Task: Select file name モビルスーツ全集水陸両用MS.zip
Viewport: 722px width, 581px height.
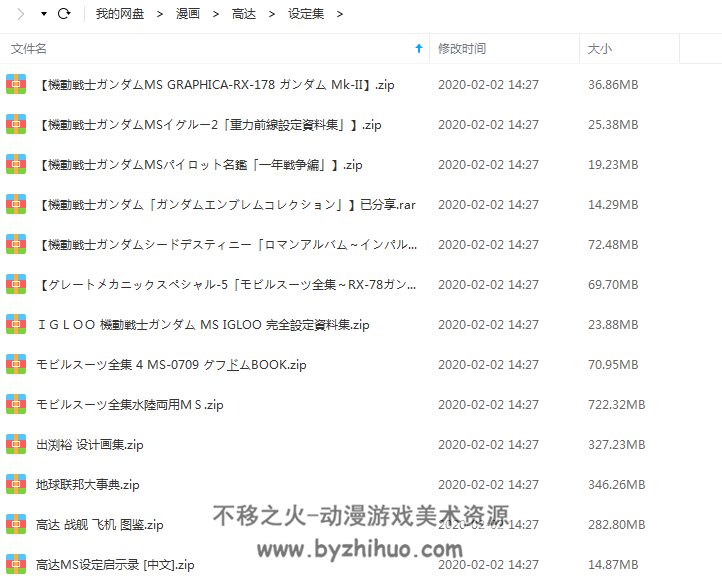Action: [130, 405]
